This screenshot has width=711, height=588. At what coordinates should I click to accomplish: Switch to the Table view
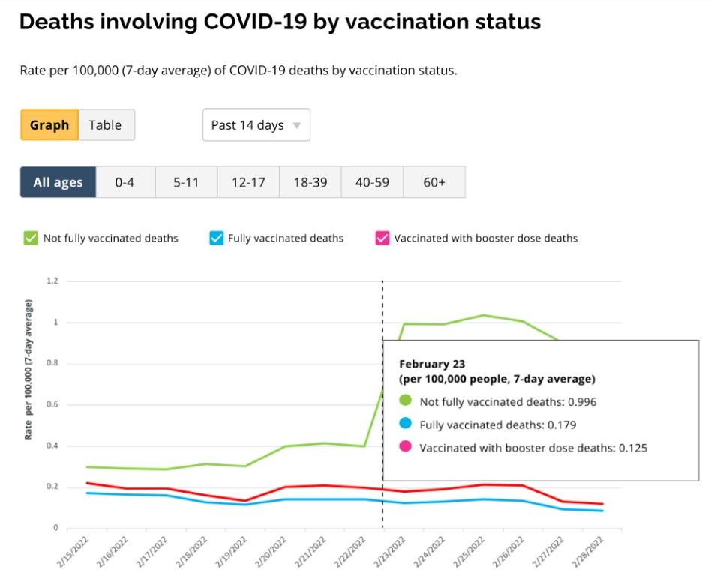click(x=105, y=125)
